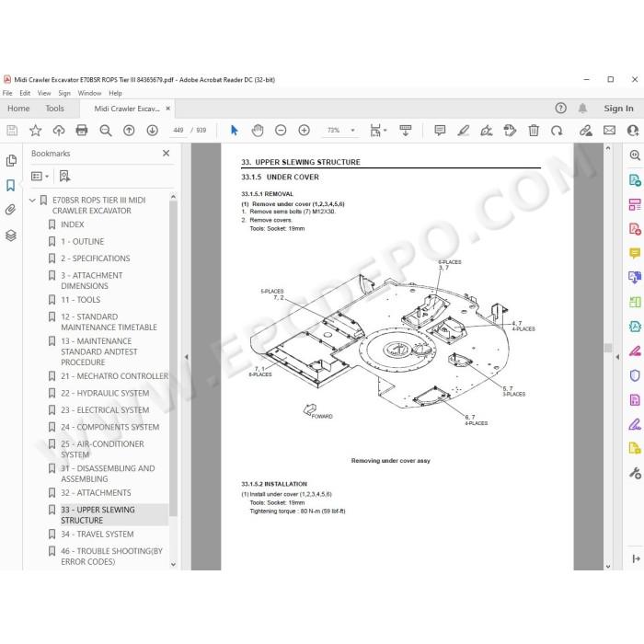
Task: Zoom out with minus button
Action: pos(281,131)
